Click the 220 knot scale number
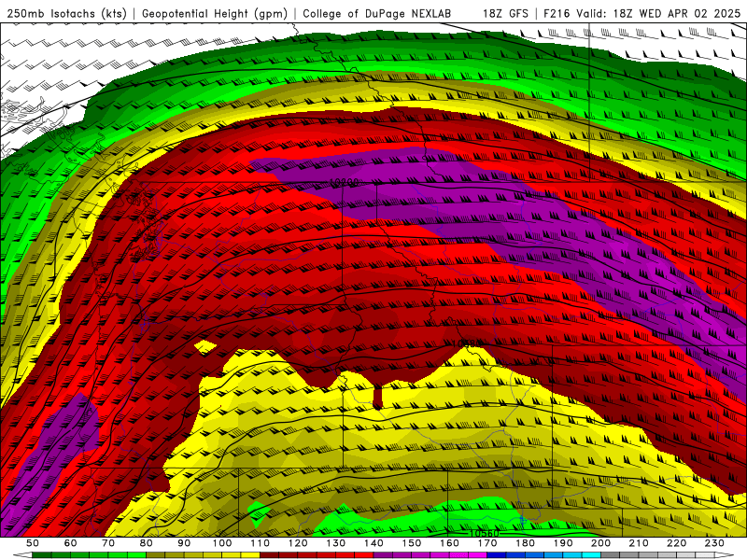Screen dimensions: 747x560 [676, 543]
